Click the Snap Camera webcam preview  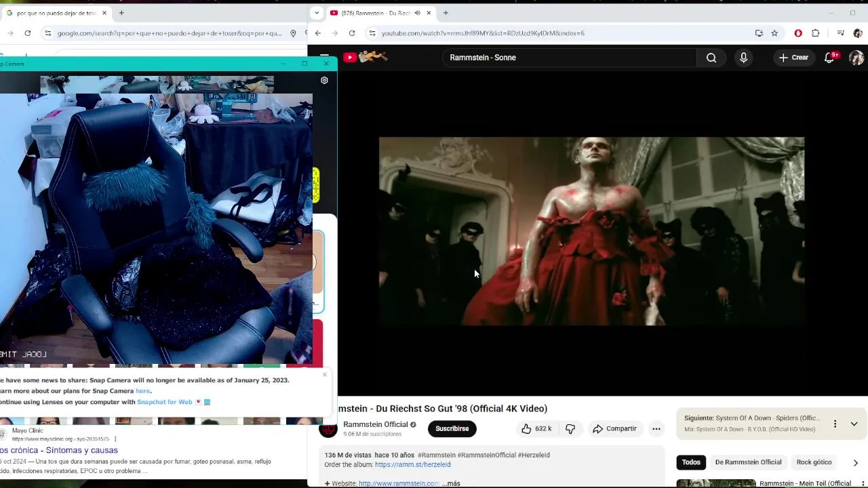pyautogui.click(x=156, y=229)
